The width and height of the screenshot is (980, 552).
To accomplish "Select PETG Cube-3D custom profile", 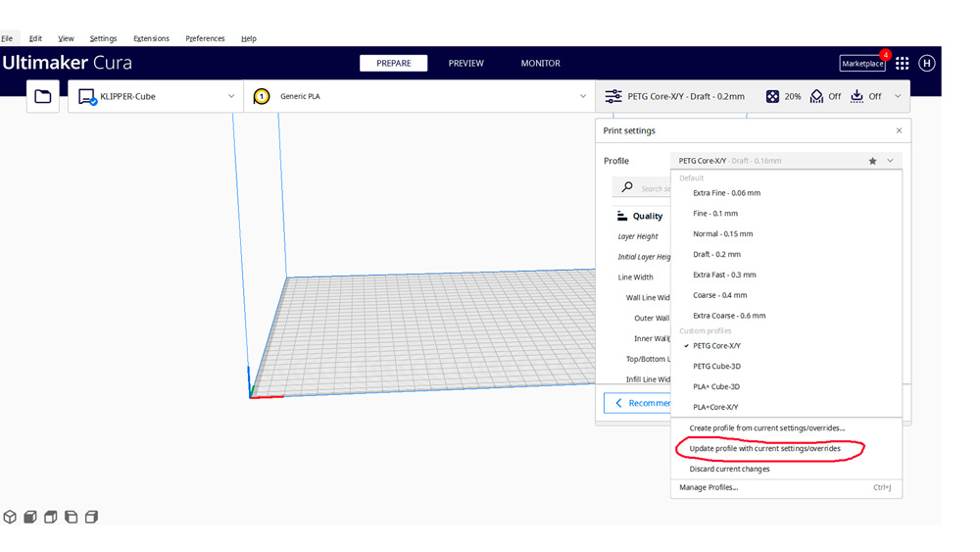I will 786,367.
